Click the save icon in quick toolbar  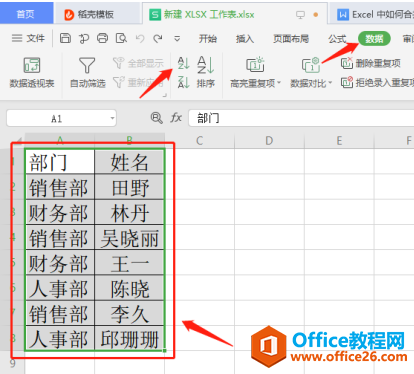[65, 38]
